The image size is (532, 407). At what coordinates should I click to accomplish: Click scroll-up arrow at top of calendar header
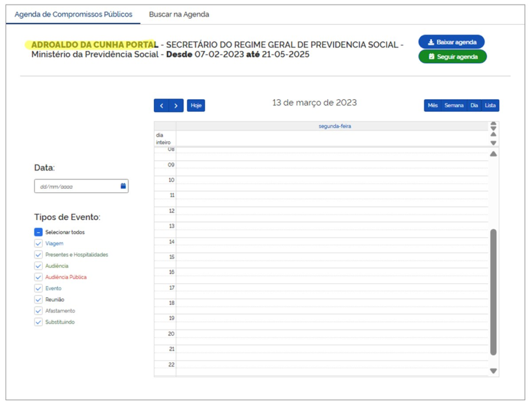tap(493, 124)
